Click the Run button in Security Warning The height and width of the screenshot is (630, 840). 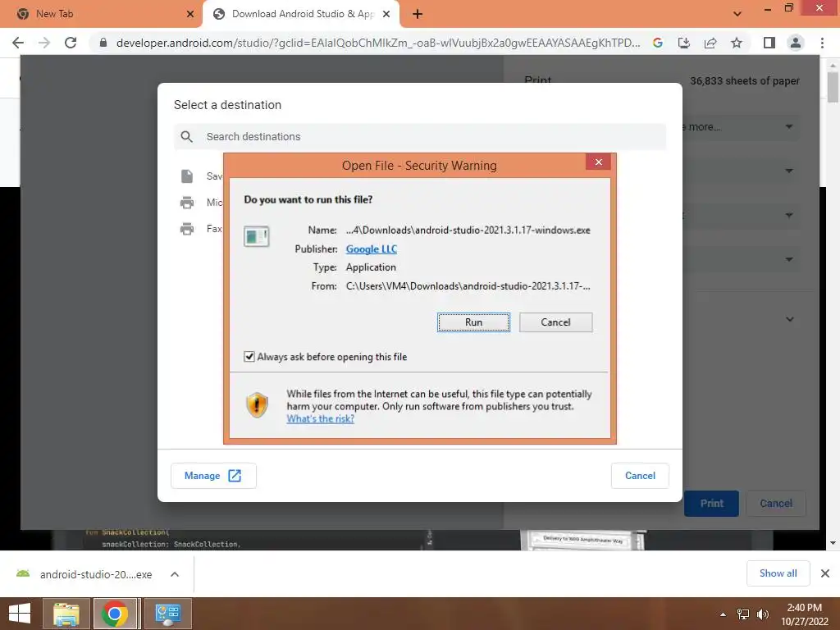[x=473, y=322]
